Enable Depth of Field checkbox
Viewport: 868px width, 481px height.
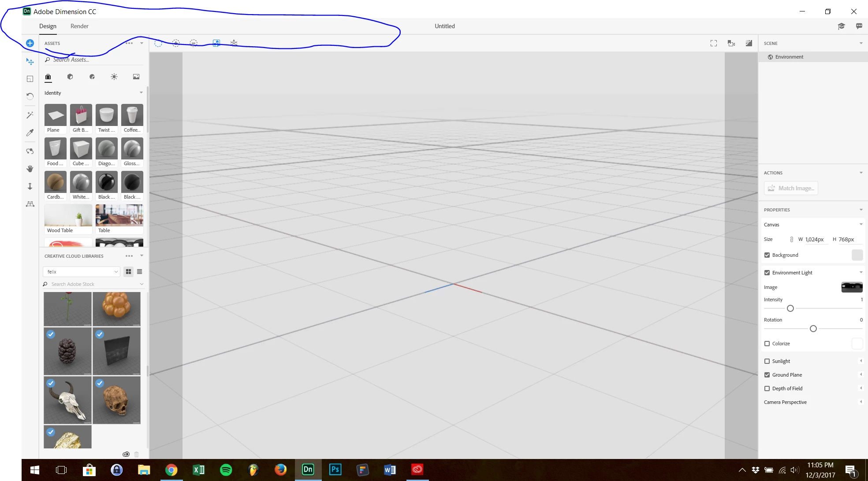click(x=767, y=388)
